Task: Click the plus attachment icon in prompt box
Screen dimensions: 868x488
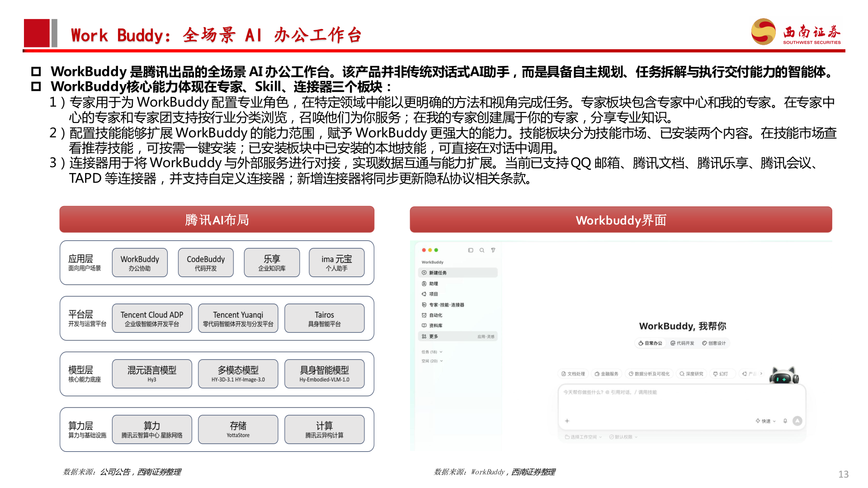Action: [x=567, y=421]
